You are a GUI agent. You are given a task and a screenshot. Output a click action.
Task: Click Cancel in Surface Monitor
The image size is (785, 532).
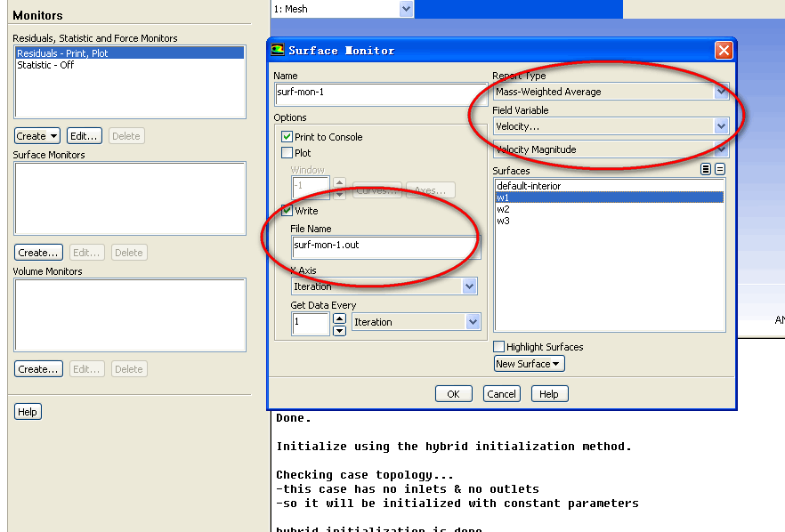[502, 394]
